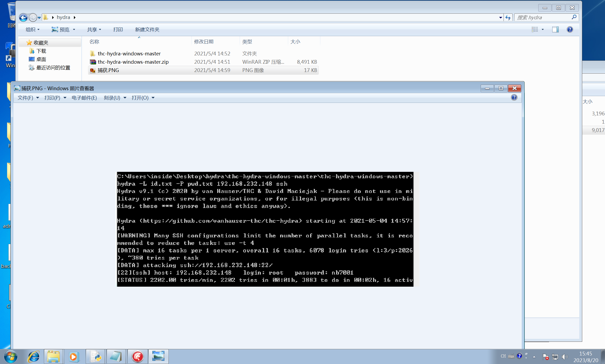The image size is (605, 364).
Task: Click the red circular app taskbar icon
Action: coord(138,357)
